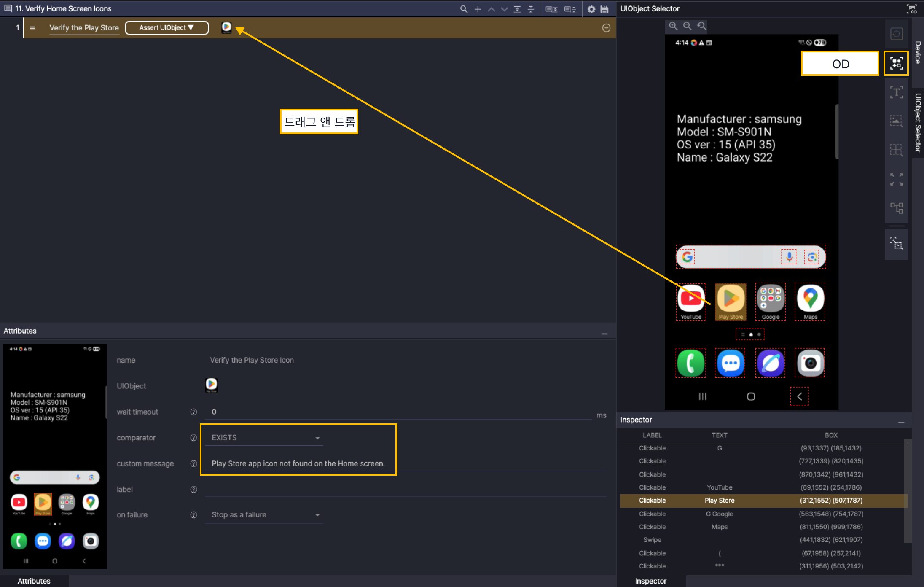The height and width of the screenshot is (587, 924).
Task: Remove step 1 with the minus circle
Action: pyautogui.click(x=606, y=28)
